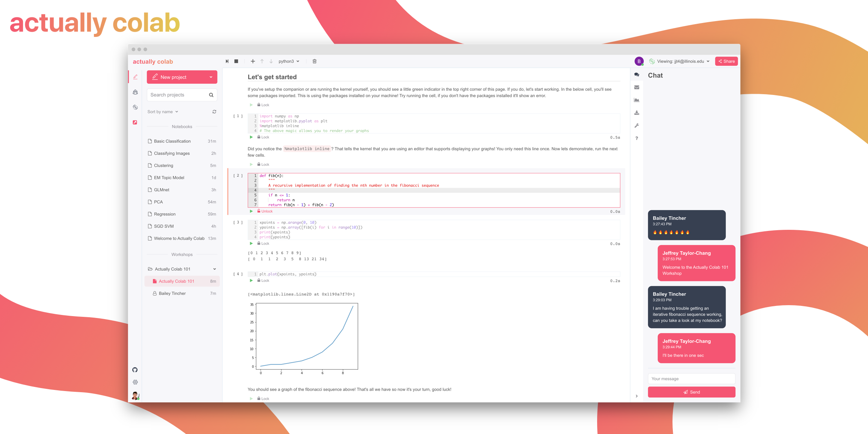Run the fib(n) code cell's play button
Image resolution: width=868 pixels, height=434 pixels.
(252, 211)
